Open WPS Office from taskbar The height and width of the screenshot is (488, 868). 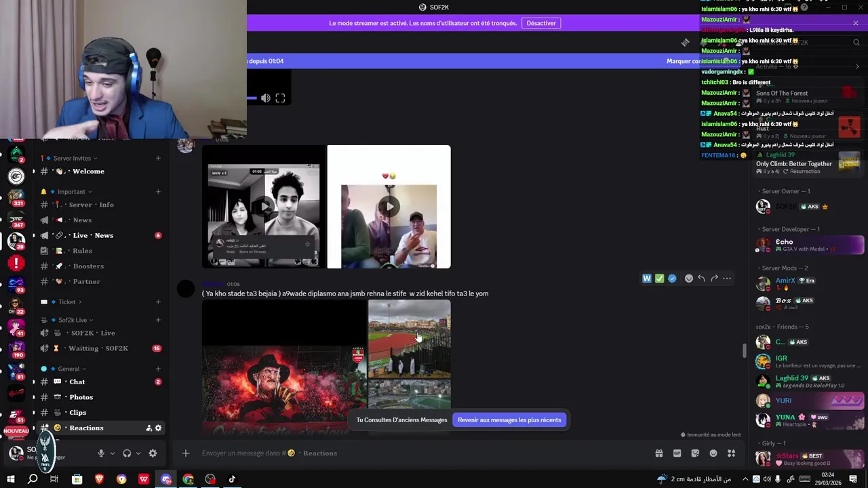[144, 479]
